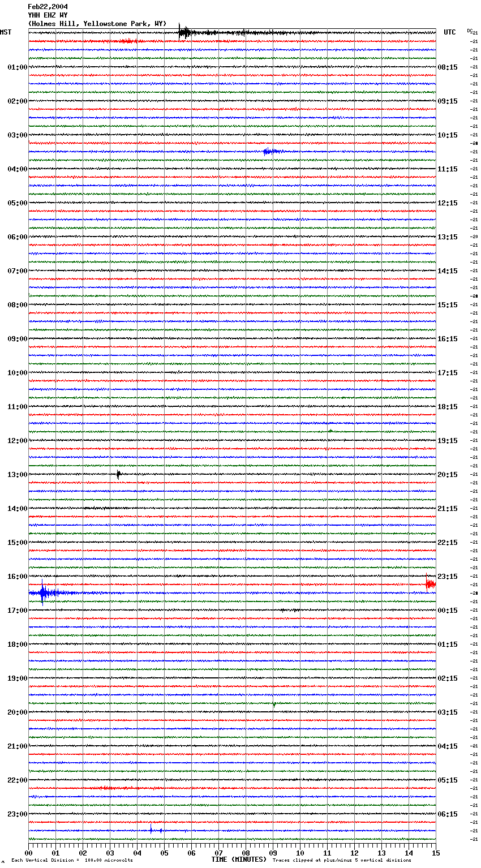Click the small blue spike on the 23:30 trace
Screen dimensions: 481x868
(x=151, y=830)
